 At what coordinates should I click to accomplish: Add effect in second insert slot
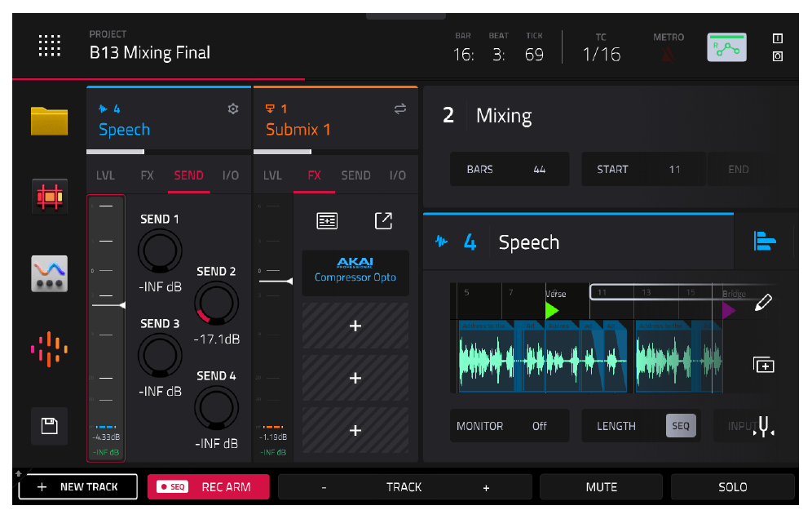click(355, 326)
